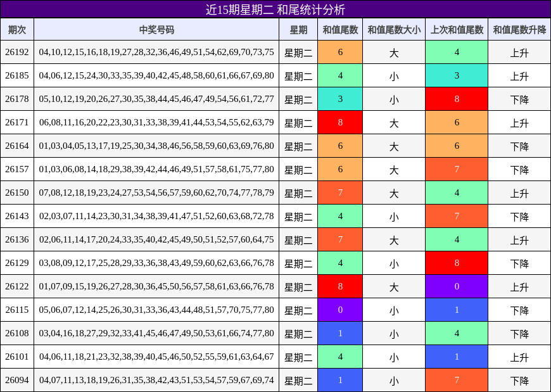Select period number 26178
551x392 pixels.
(x=17, y=99)
